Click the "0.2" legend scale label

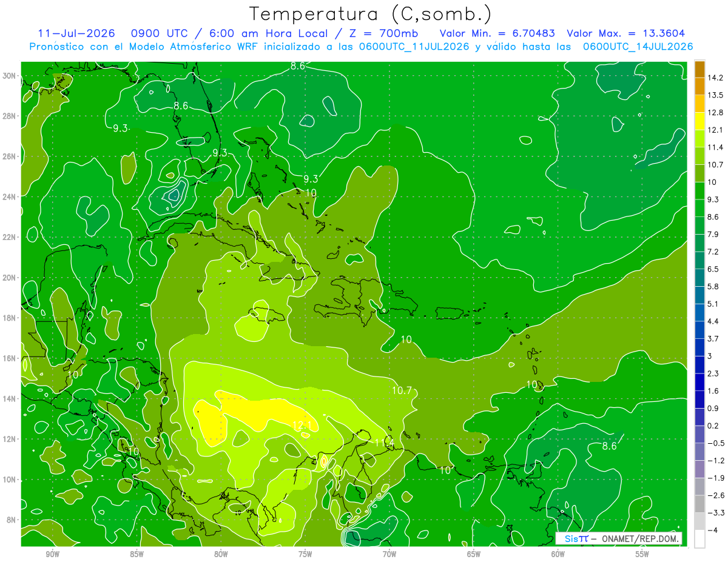click(713, 426)
